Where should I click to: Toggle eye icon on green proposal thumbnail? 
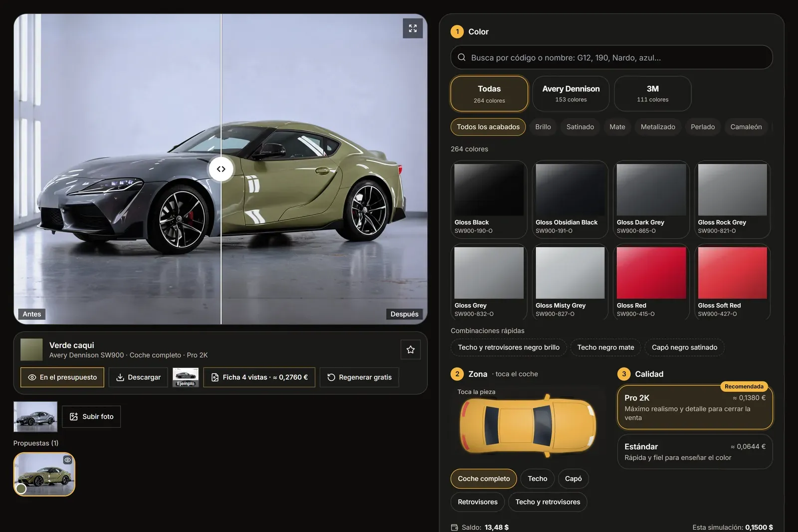pyautogui.click(x=67, y=460)
